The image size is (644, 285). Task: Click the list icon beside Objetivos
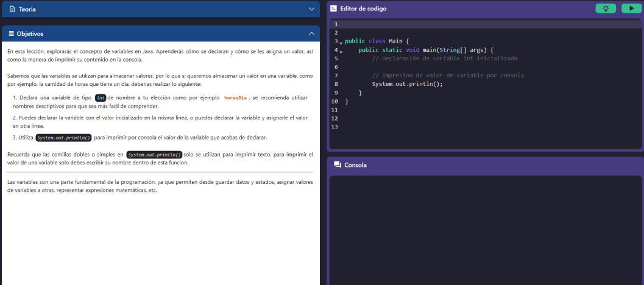pyautogui.click(x=11, y=33)
